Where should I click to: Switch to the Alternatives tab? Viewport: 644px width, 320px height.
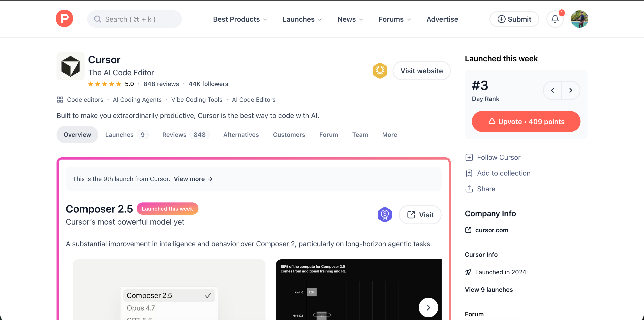241,135
